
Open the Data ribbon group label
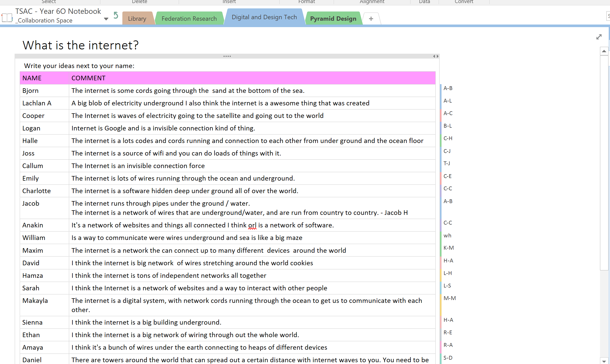[424, 2]
